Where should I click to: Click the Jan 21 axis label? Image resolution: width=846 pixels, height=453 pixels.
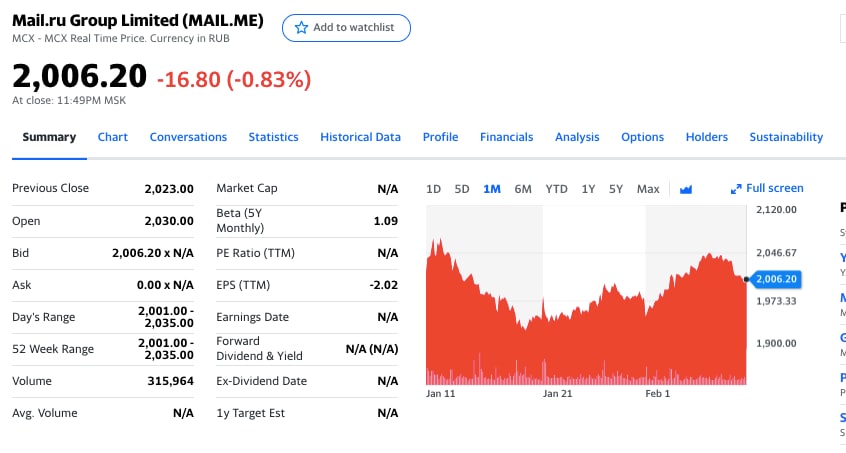pyautogui.click(x=557, y=394)
